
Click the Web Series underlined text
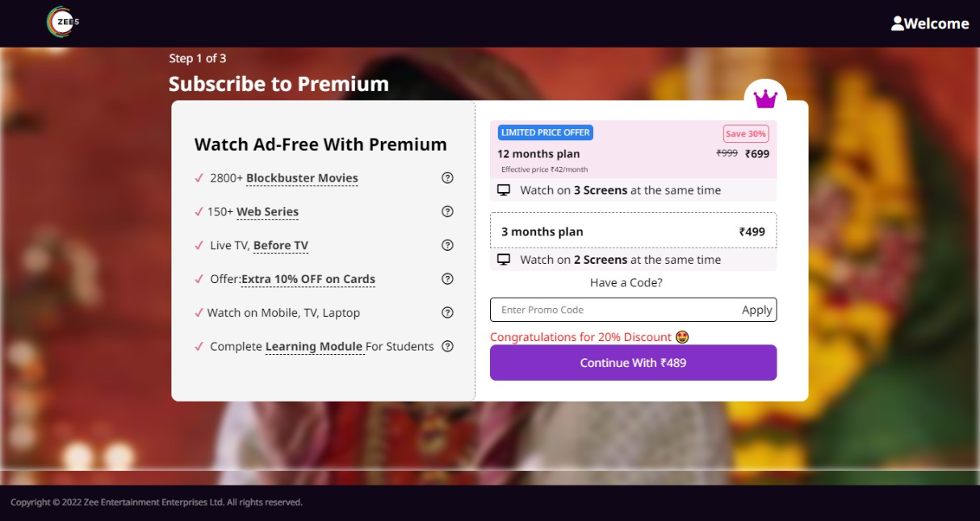[267, 212]
